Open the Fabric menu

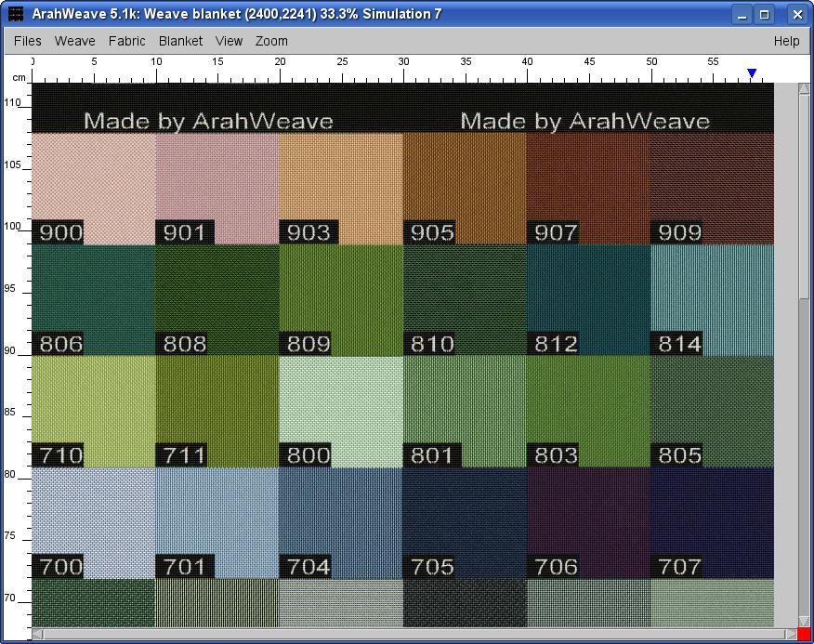(126, 41)
